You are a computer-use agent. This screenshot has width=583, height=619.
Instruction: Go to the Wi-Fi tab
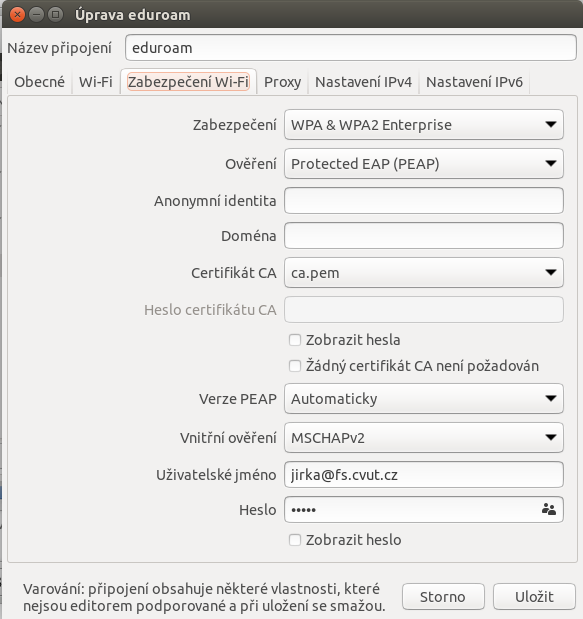[96, 82]
